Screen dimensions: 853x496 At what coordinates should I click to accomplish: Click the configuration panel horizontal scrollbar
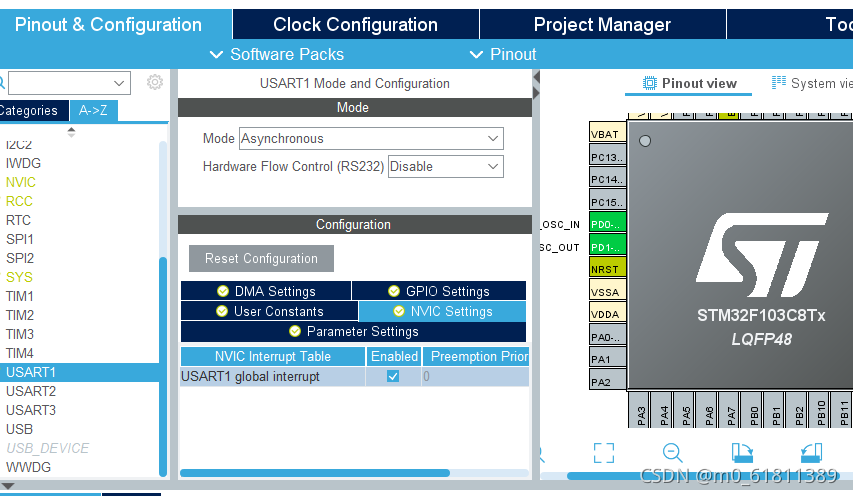point(315,473)
